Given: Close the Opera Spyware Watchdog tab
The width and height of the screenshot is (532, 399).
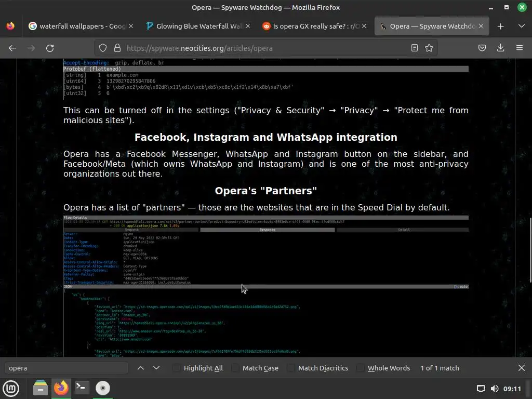Looking at the screenshot, I should (x=481, y=26).
